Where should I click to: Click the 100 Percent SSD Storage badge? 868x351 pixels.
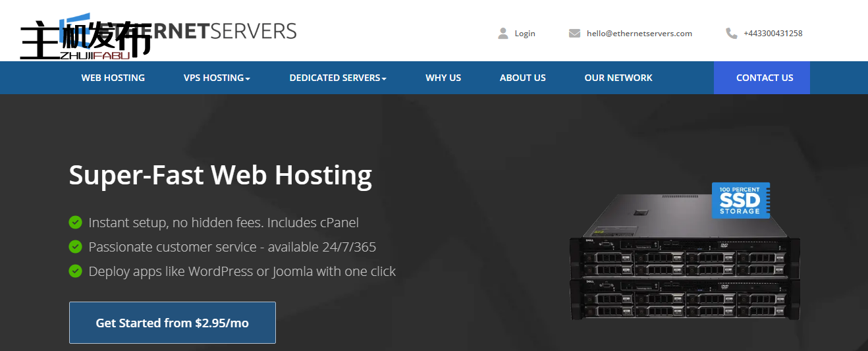click(x=740, y=200)
